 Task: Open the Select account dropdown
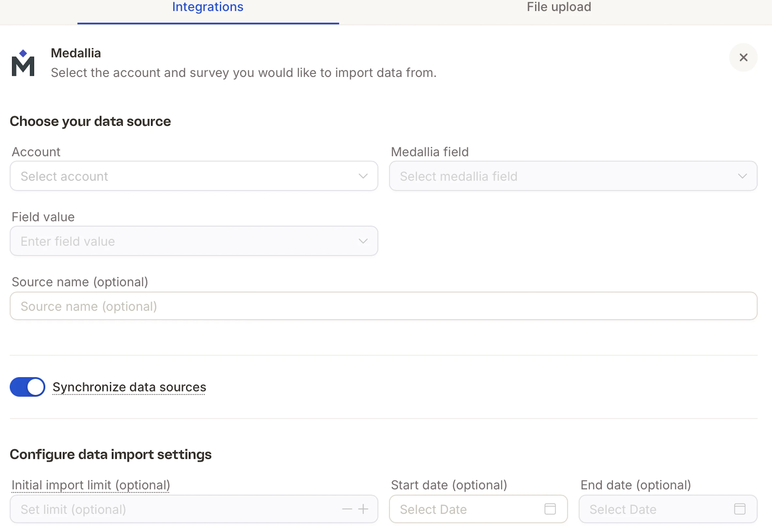(x=194, y=176)
